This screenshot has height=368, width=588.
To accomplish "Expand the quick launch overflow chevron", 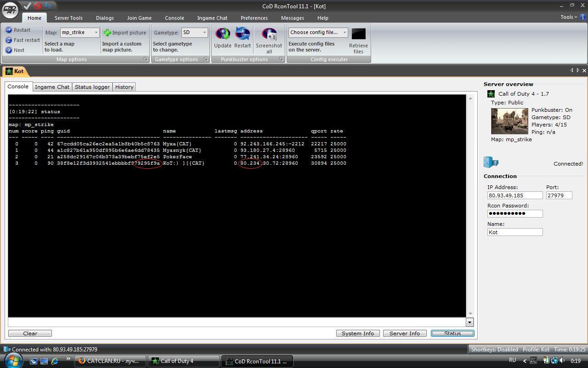I will pyautogui.click(x=68, y=359).
